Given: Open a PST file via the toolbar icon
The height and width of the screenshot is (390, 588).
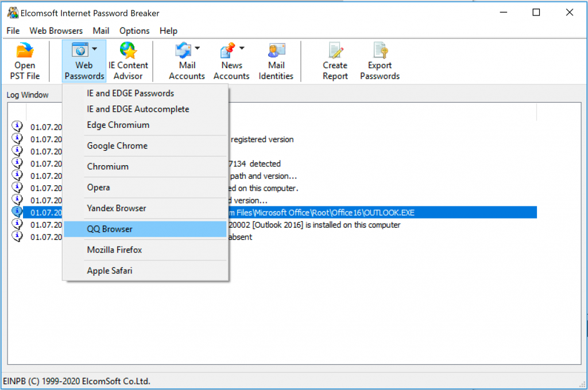Looking at the screenshot, I should pyautogui.click(x=24, y=60).
